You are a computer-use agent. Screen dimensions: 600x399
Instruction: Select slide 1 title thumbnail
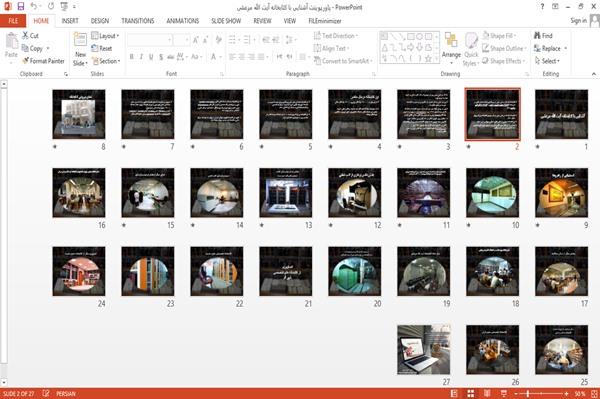(561, 114)
